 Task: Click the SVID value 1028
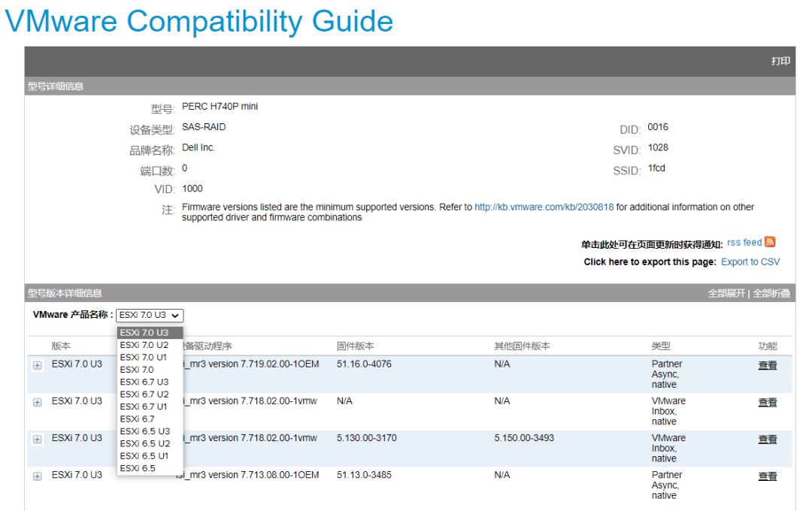click(658, 147)
